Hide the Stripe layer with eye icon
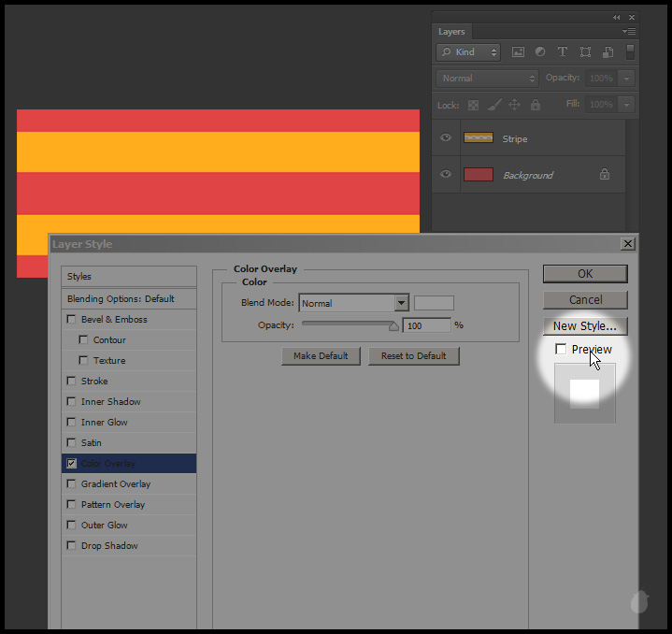This screenshot has width=672, height=634. point(446,138)
